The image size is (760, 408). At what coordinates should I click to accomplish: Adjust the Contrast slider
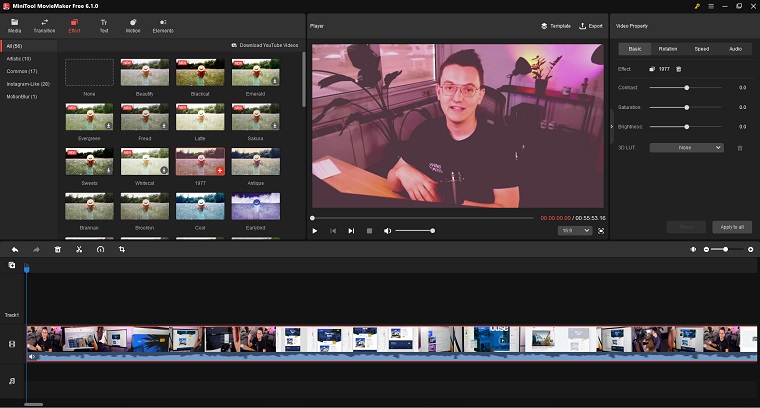[686, 88]
